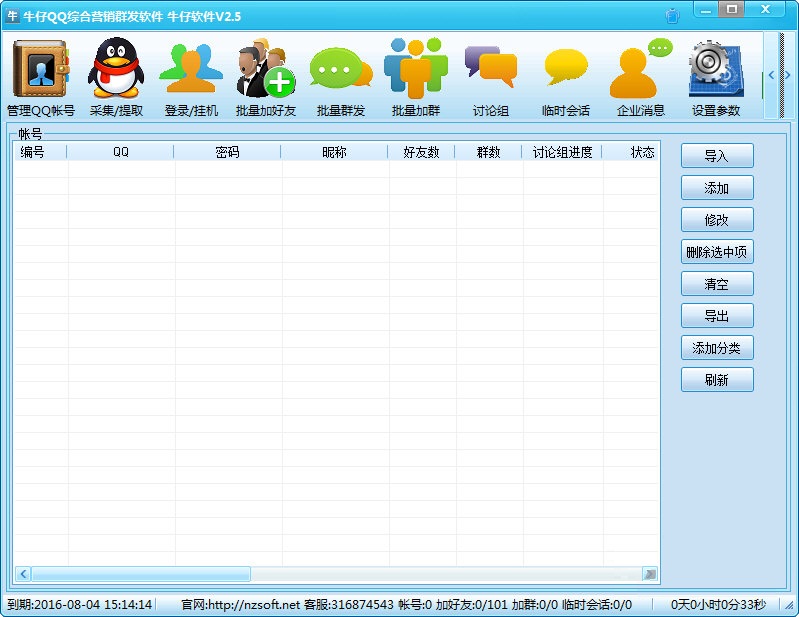This screenshot has width=799, height=617.
Task: Open the 登录/挂机 users icon
Action: click(191, 68)
